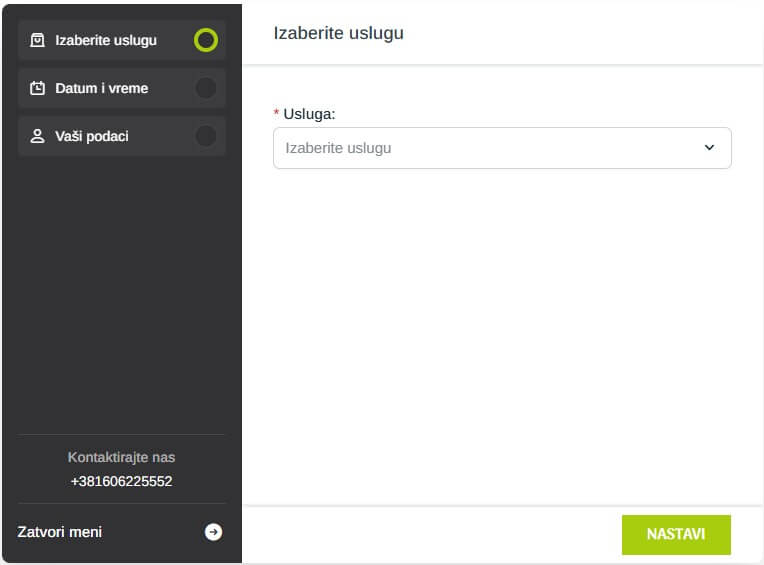Screen dimensions: 764x565
Task: Click the shopping bag icon for Izaberite uslugu
Action: 38,41
